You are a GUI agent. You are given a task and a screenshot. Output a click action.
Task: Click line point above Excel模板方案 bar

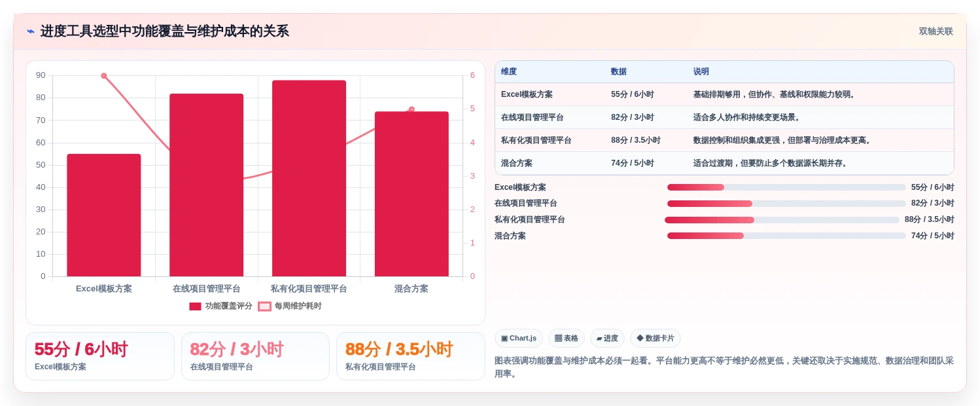[x=104, y=76]
